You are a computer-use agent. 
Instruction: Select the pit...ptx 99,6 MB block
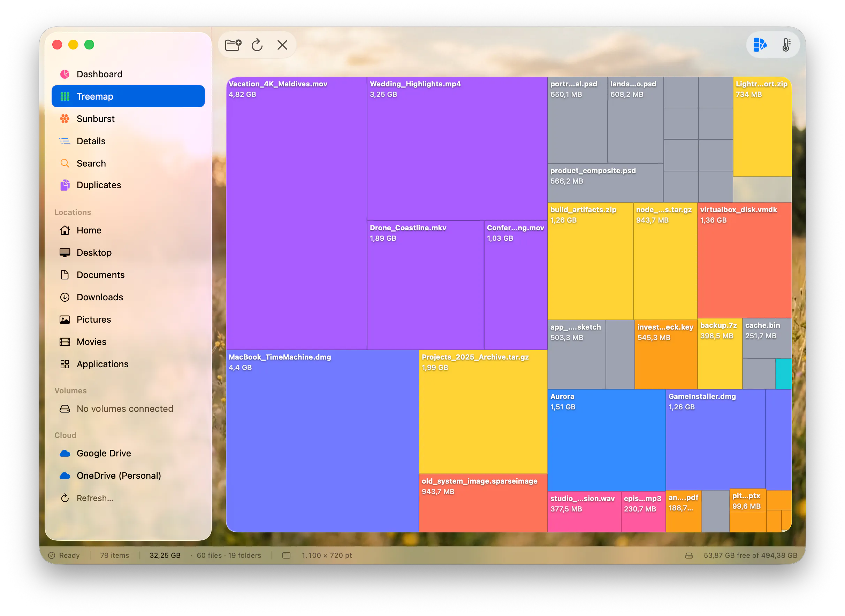coord(748,501)
